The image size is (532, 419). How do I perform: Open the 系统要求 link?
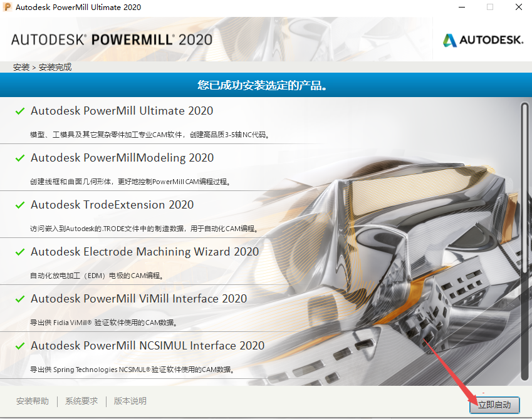point(81,401)
